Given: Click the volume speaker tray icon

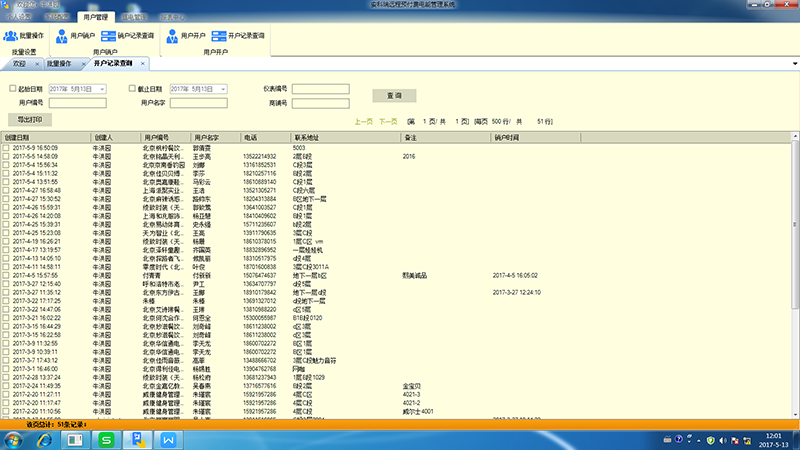Looking at the screenshot, I should pos(722,440).
